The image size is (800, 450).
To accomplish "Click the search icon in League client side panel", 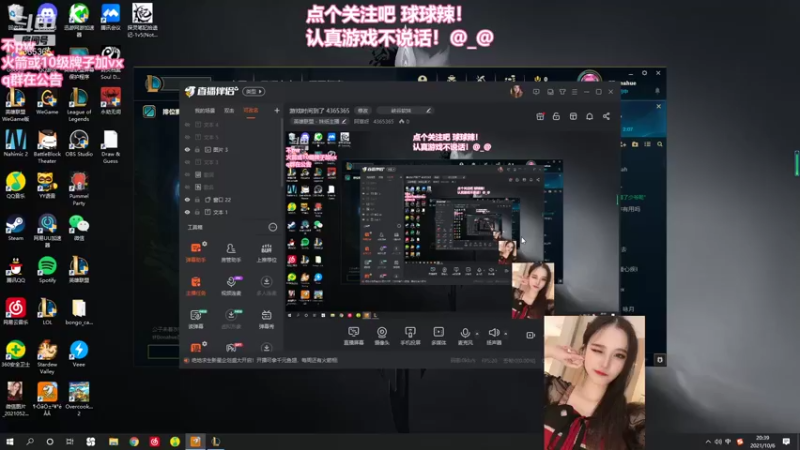I will pyautogui.click(x=660, y=144).
